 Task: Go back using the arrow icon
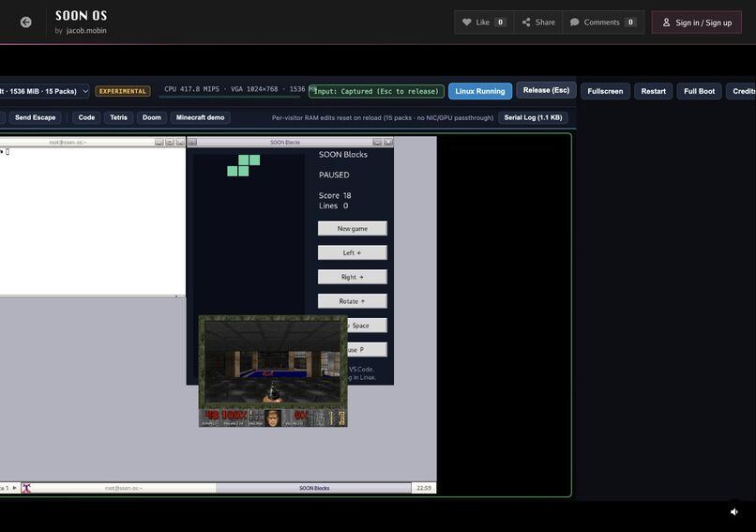pyautogui.click(x=26, y=23)
